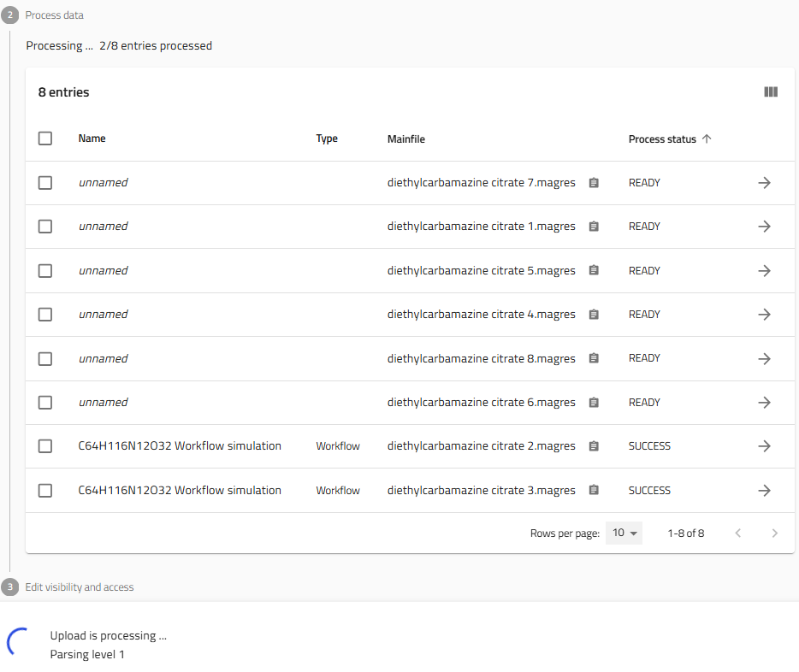Open entry arrow for citrate 7.magres row
Viewport: 799px width, 672px height.
764,183
